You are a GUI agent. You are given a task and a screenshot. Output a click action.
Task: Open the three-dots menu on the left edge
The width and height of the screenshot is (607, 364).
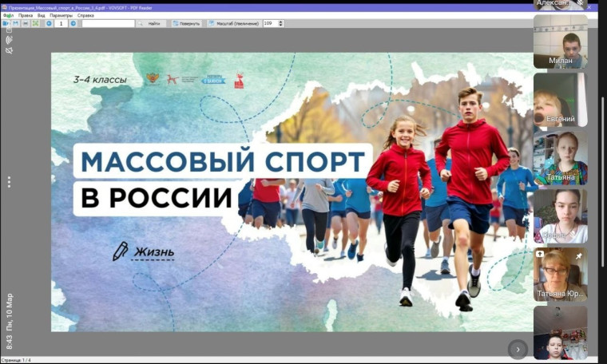[x=9, y=182]
